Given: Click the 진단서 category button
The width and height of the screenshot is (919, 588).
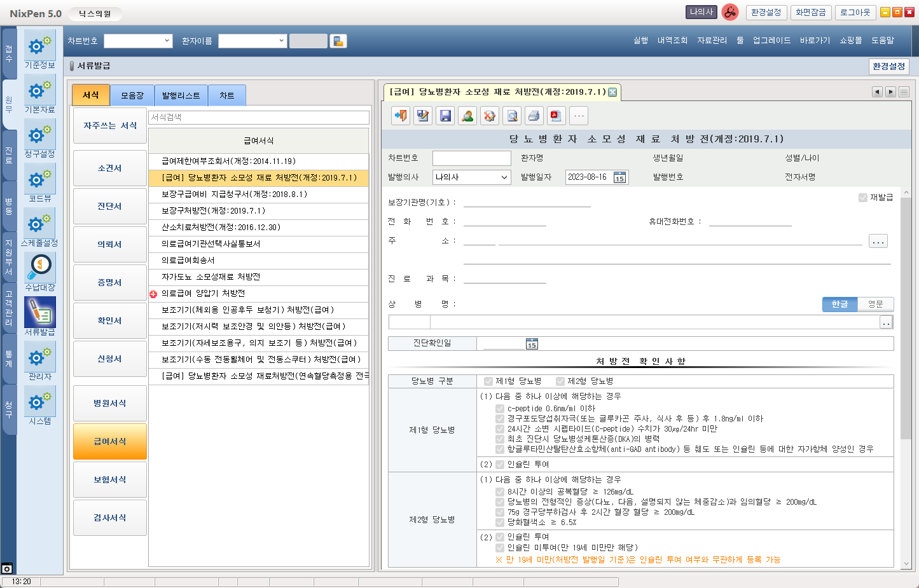Looking at the screenshot, I should pos(109,207).
